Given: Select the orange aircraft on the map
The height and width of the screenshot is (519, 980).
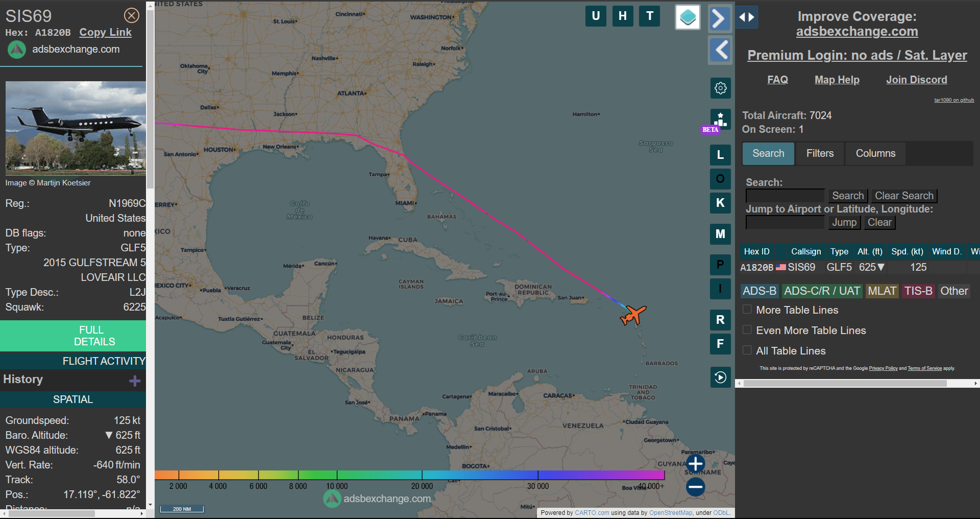Looking at the screenshot, I should pyautogui.click(x=633, y=315).
